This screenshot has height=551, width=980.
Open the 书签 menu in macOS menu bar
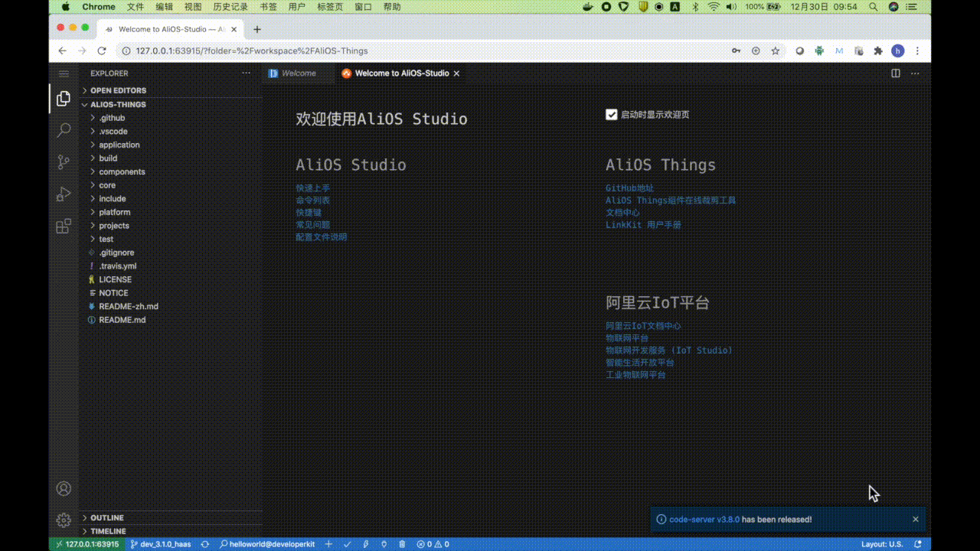point(268,7)
